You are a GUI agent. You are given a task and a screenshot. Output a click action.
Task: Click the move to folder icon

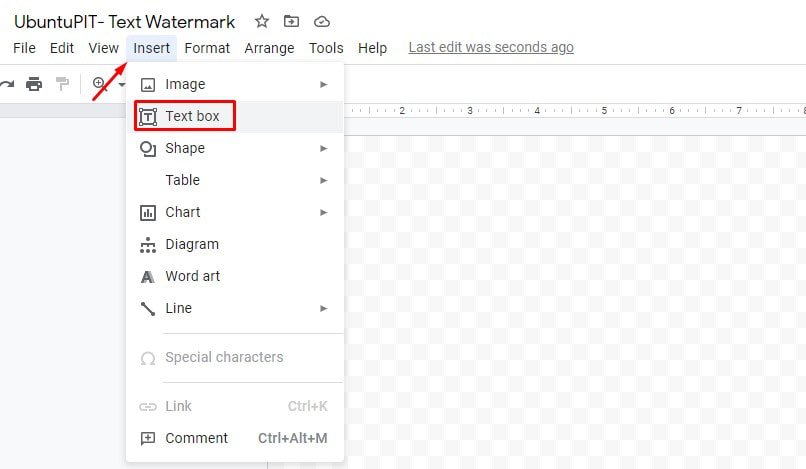pos(291,21)
